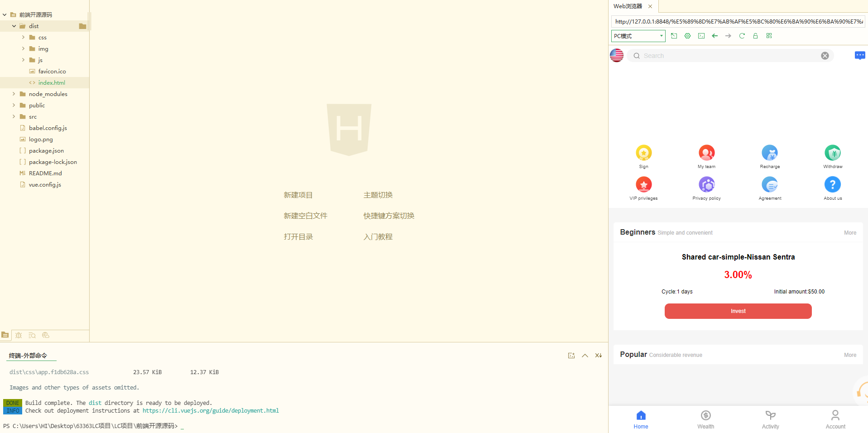868x433 pixels.
Task: Open the cli.vuejs.org deployment link
Action: [x=211, y=411]
